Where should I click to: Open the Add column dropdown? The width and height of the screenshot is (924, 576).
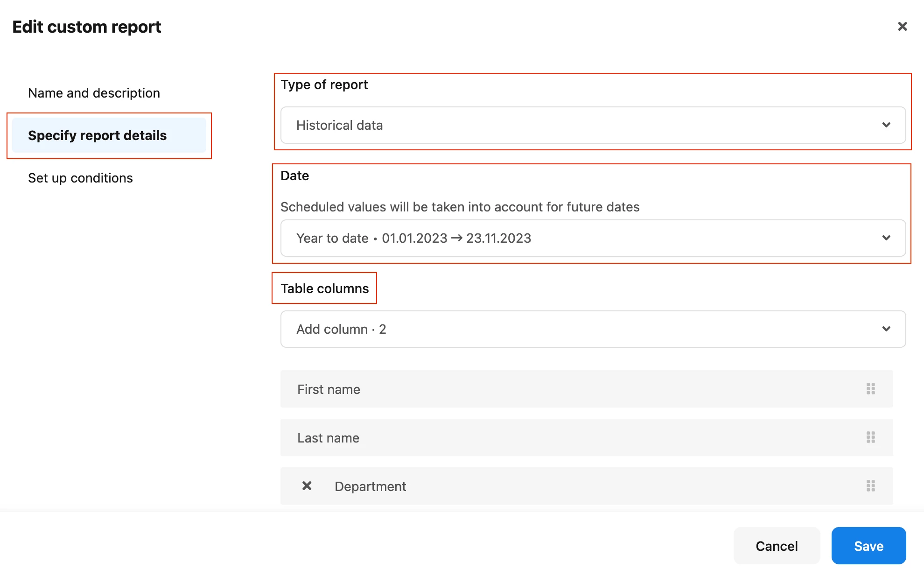(x=593, y=329)
